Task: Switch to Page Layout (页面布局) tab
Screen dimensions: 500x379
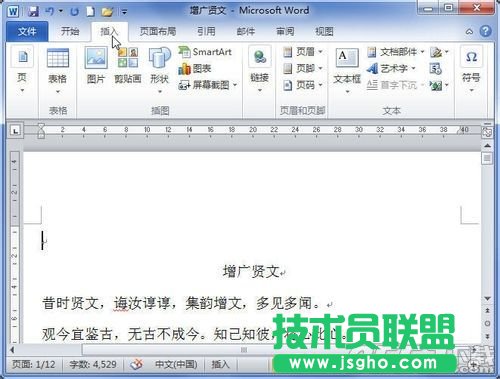Action: click(158, 31)
